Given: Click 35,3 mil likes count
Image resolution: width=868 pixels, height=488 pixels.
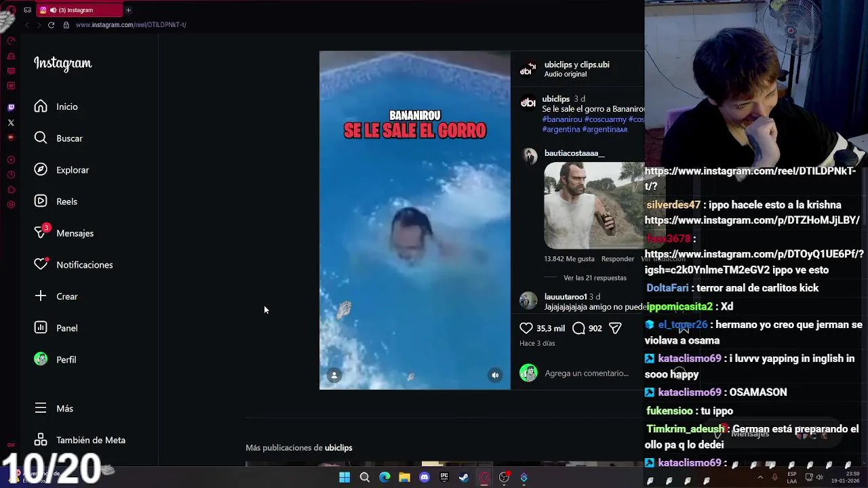Looking at the screenshot, I should pos(551,328).
